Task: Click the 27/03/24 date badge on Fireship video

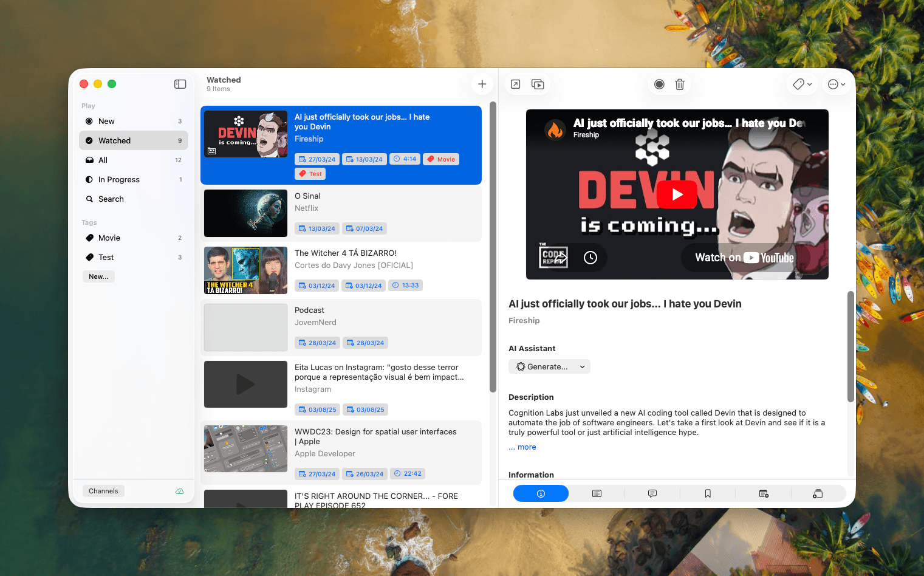Action: [317, 159]
